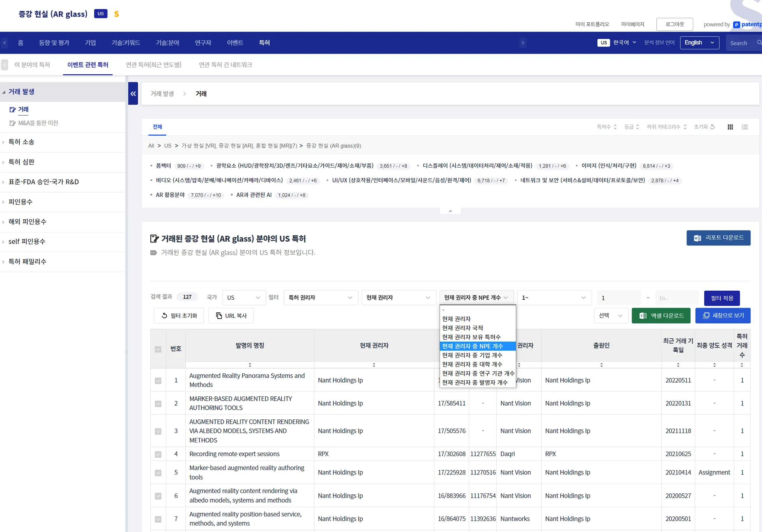This screenshot has height=532, width=762.
Task: Click the search magnifier icon
Action: click(x=759, y=43)
